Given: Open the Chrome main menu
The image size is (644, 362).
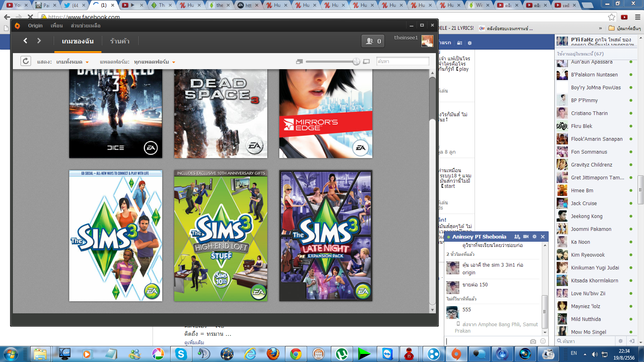Looking at the screenshot, I should 638,17.
